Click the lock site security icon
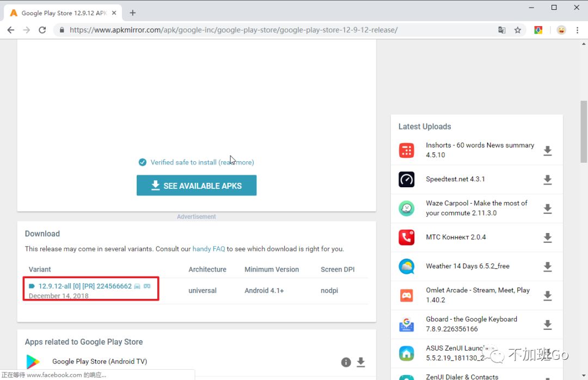This screenshot has width=588, height=380. (x=62, y=30)
